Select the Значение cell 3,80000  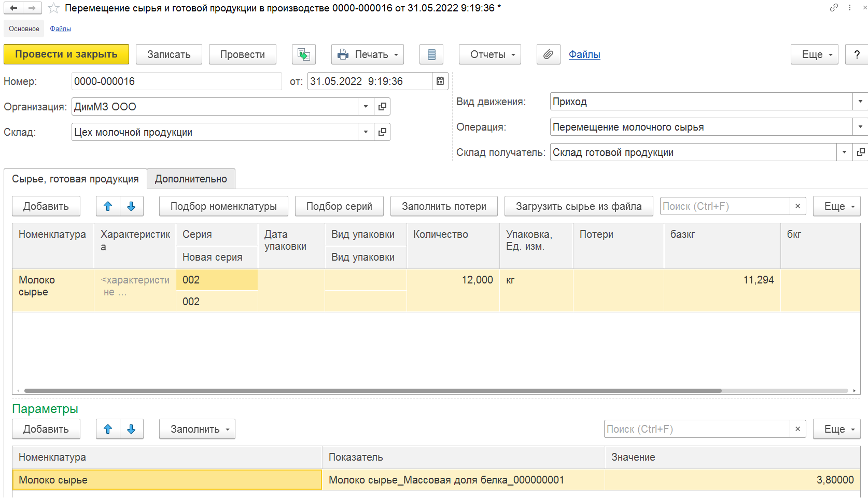click(x=733, y=480)
